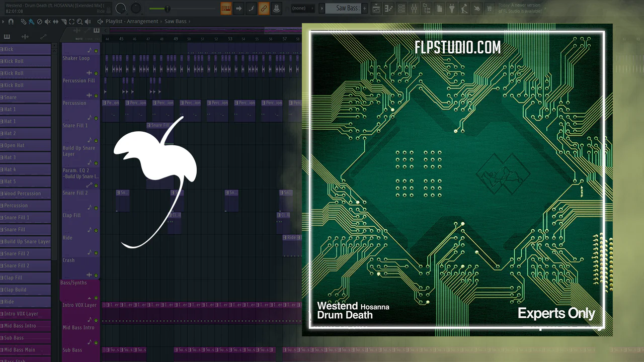Add a new pattern with plus button
644x362 pixels.
click(365, 8)
